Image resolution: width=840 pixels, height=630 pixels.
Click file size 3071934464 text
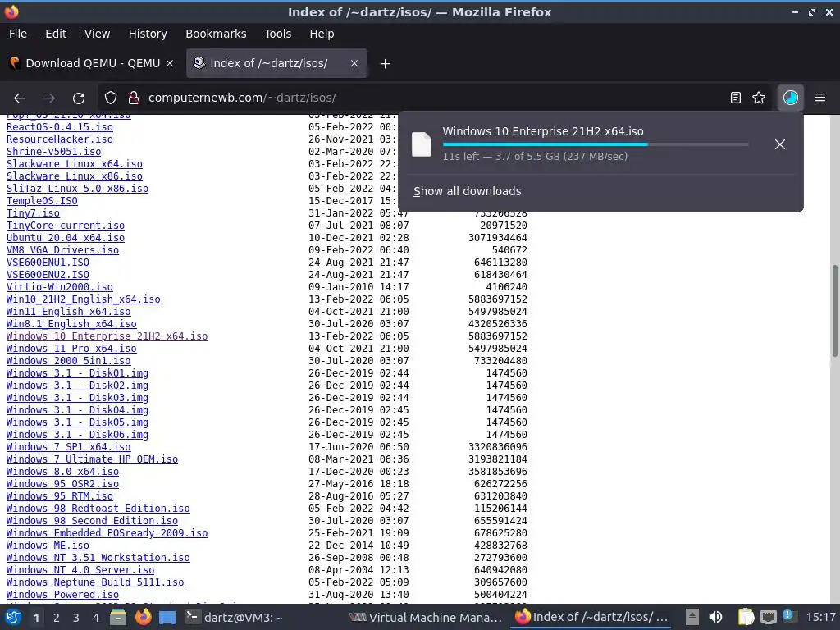point(498,238)
